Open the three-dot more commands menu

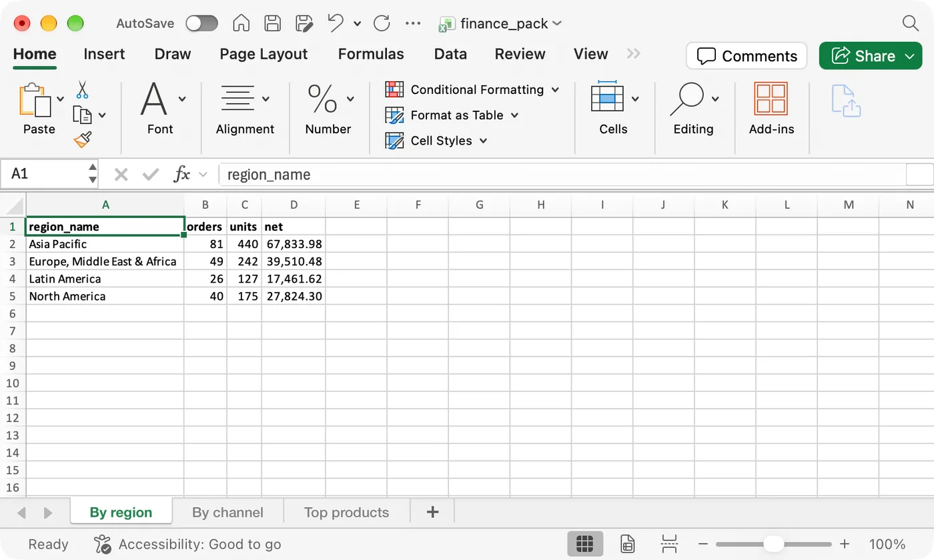[413, 23]
